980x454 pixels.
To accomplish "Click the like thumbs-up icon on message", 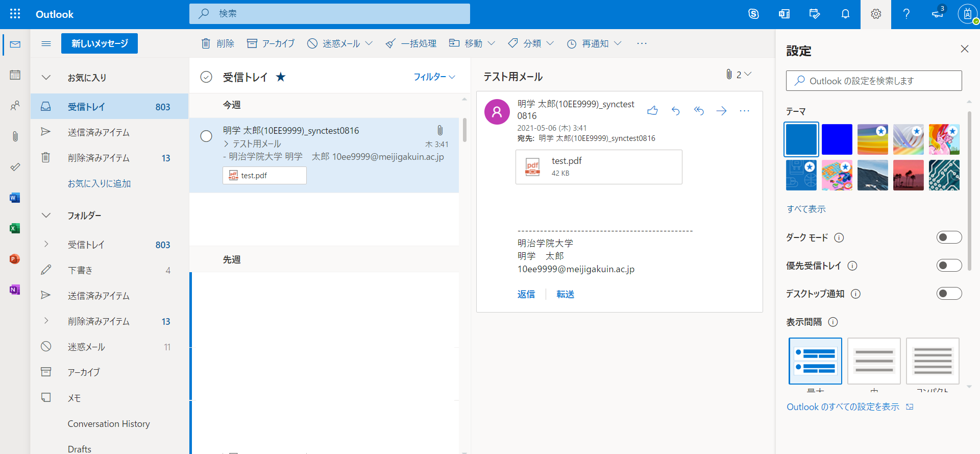I will [x=652, y=111].
